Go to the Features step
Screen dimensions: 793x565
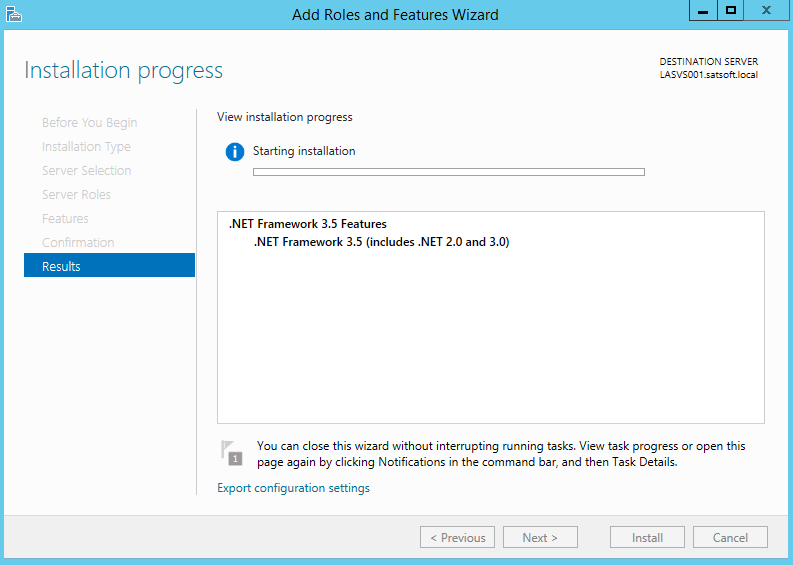click(x=65, y=219)
